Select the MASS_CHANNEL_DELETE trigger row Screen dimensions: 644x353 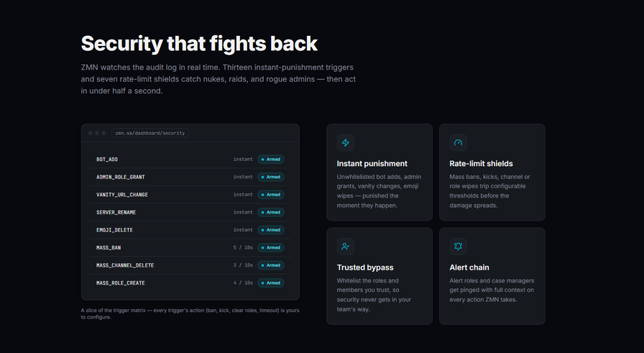190,265
